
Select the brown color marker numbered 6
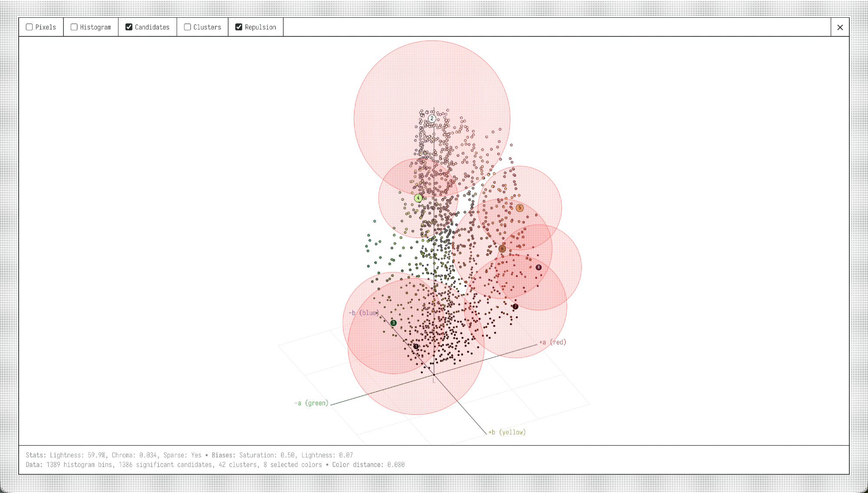[502, 249]
